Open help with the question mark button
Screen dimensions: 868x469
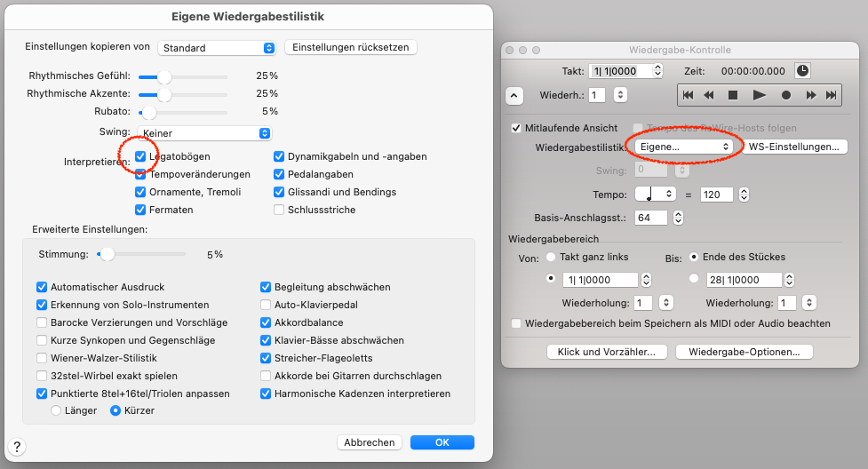pos(17,447)
